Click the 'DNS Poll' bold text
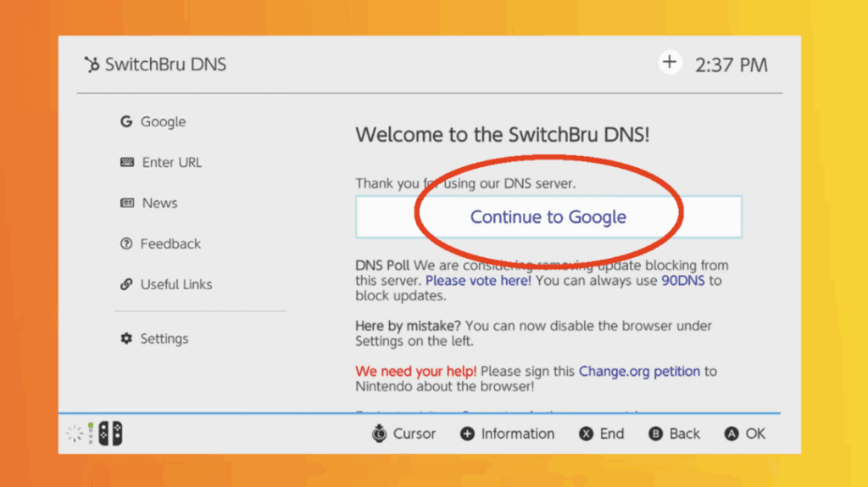This screenshot has height=487, width=868. tap(382, 266)
